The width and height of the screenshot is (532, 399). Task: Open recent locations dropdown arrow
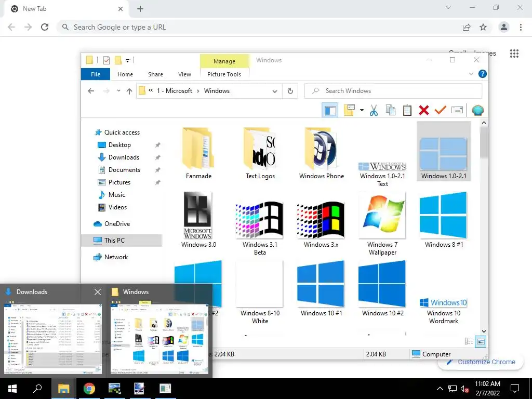[x=118, y=91]
